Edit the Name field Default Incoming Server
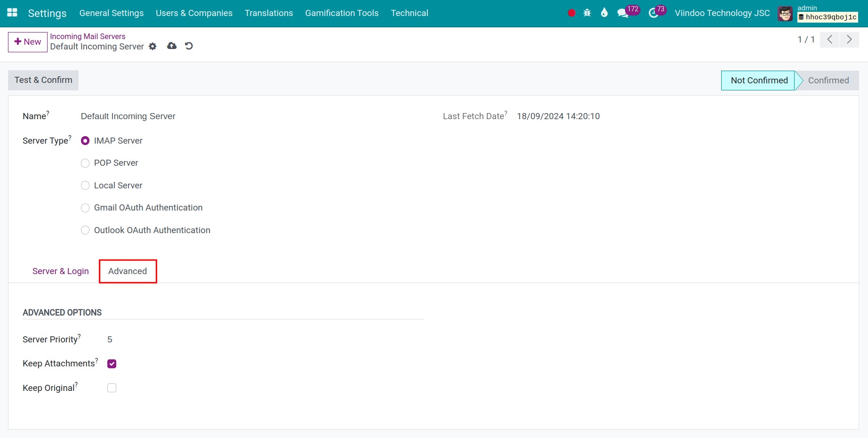The image size is (868, 438). [x=128, y=116]
